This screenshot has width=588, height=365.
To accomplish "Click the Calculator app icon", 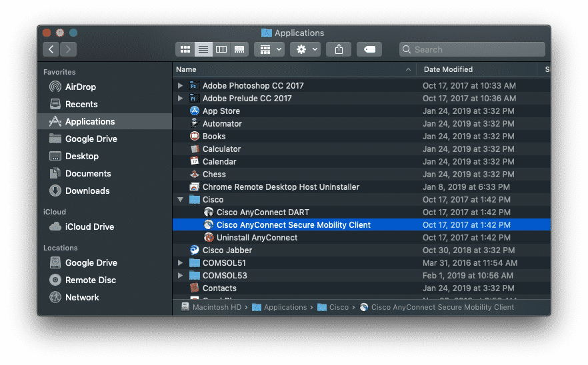I will pos(194,149).
